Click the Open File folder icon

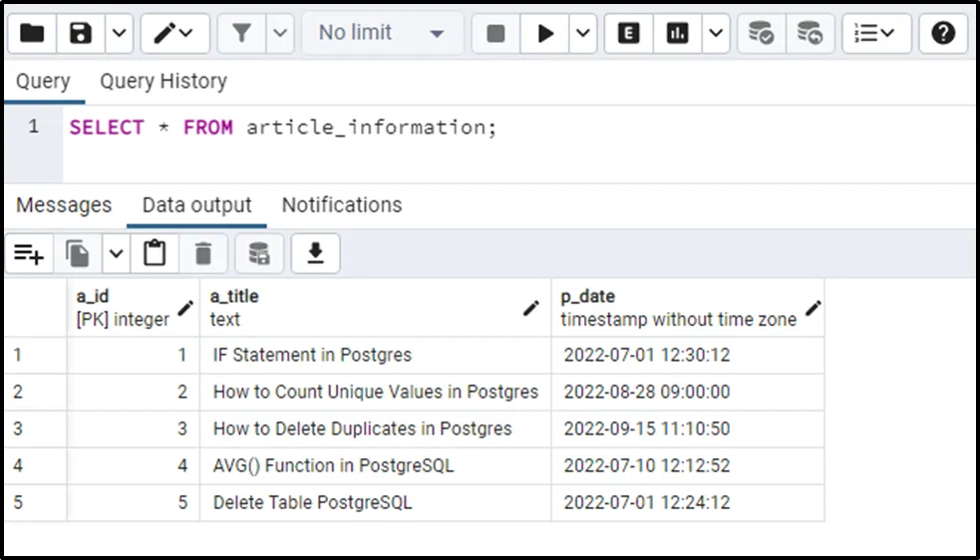point(32,33)
